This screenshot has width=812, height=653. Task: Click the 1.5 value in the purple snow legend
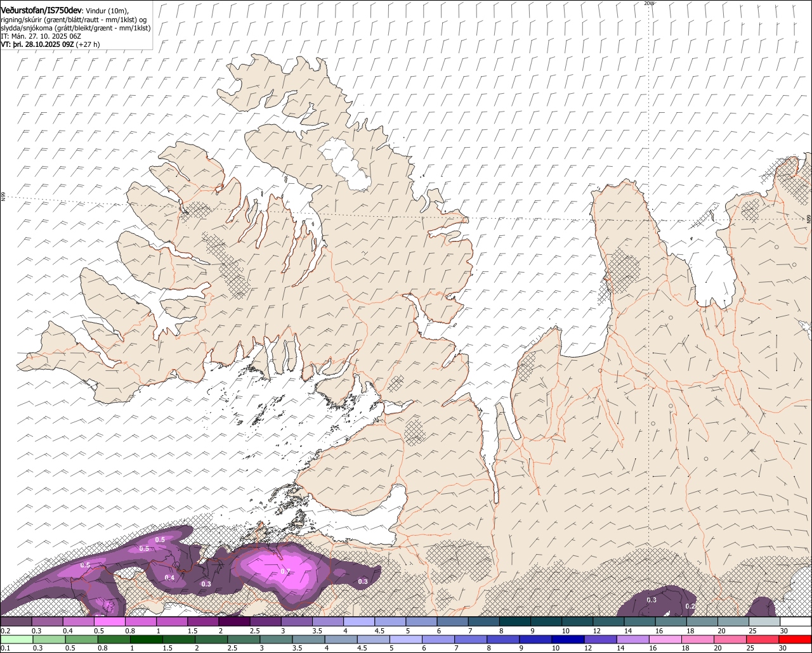tap(192, 631)
